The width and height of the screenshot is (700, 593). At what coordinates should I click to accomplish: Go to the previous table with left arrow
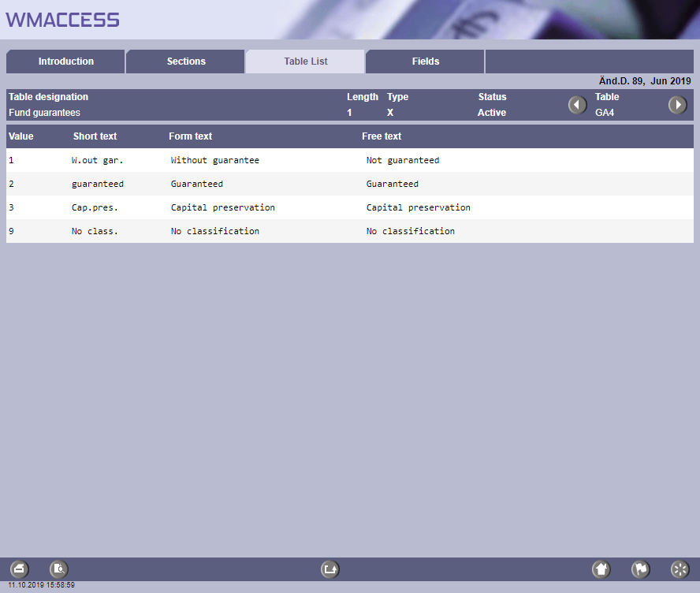[x=578, y=105]
